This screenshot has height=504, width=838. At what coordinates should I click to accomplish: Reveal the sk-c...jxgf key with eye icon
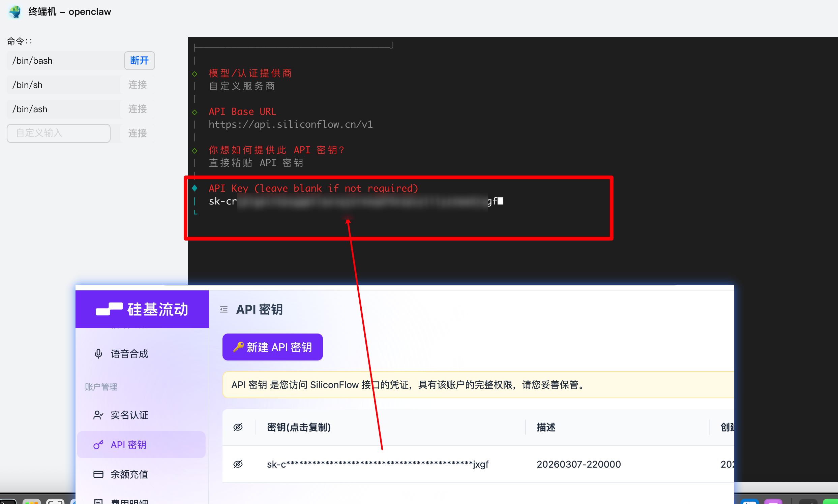pos(238,464)
